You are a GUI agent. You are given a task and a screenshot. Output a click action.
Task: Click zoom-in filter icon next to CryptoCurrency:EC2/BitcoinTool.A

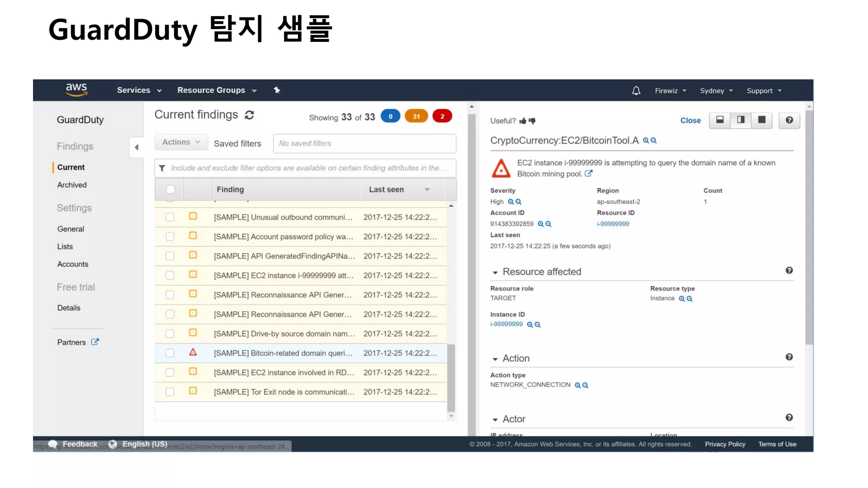tap(646, 141)
